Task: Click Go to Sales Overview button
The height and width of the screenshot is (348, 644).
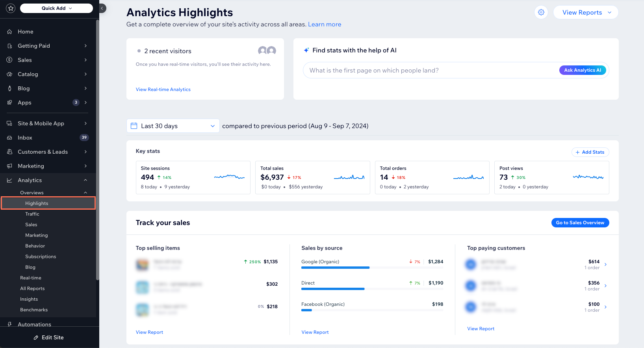Action: pyautogui.click(x=580, y=223)
